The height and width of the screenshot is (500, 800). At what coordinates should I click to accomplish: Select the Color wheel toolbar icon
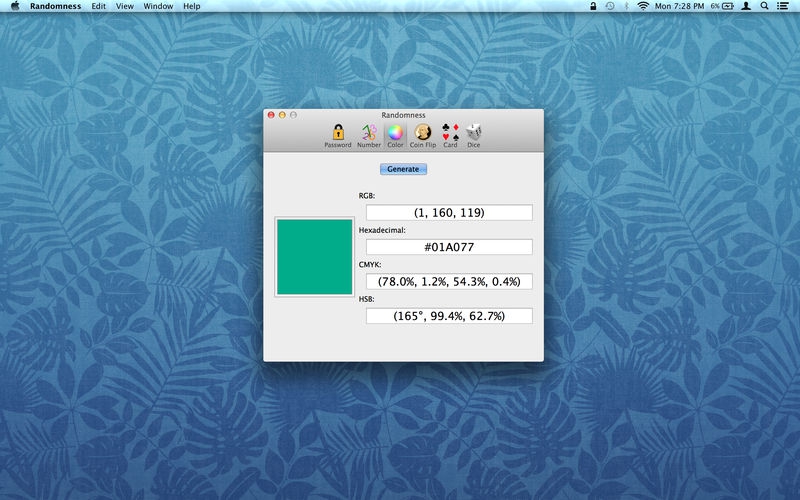[395, 135]
